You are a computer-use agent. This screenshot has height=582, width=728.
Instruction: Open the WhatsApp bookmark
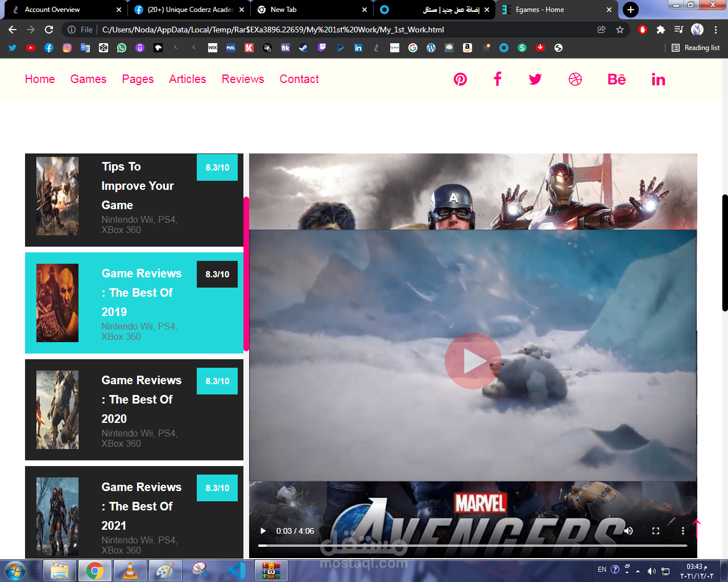[x=122, y=48]
